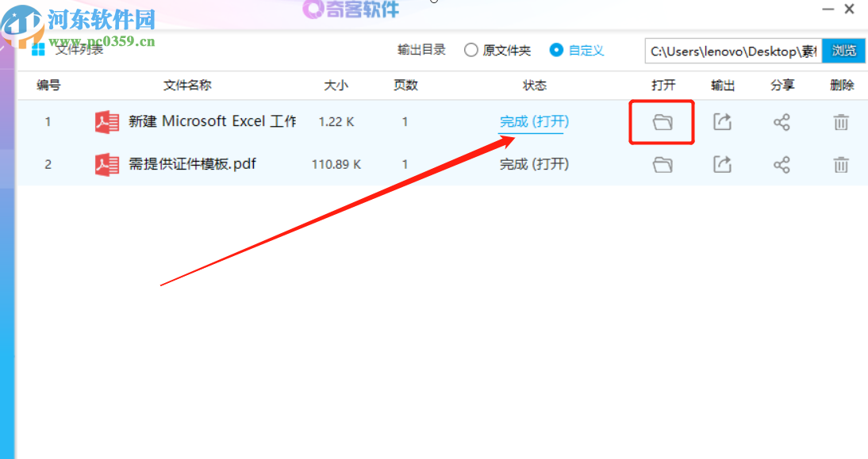Screen dimensions: 868x459
Task: Export the 需提供证件模板.pdf file
Action: [722, 164]
